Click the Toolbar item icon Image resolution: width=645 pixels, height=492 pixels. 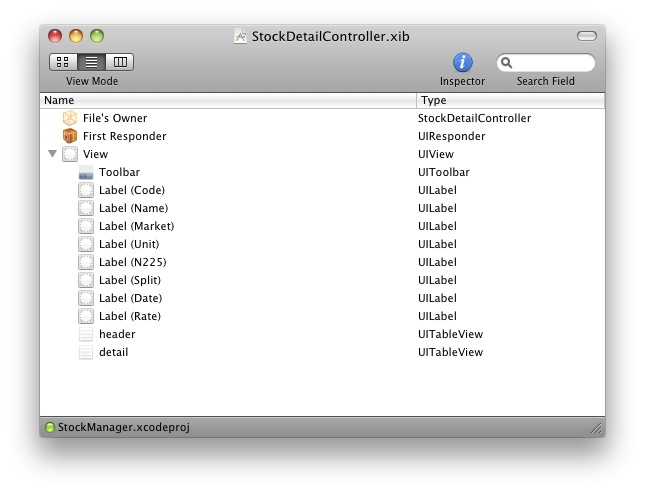coord(86,172)
